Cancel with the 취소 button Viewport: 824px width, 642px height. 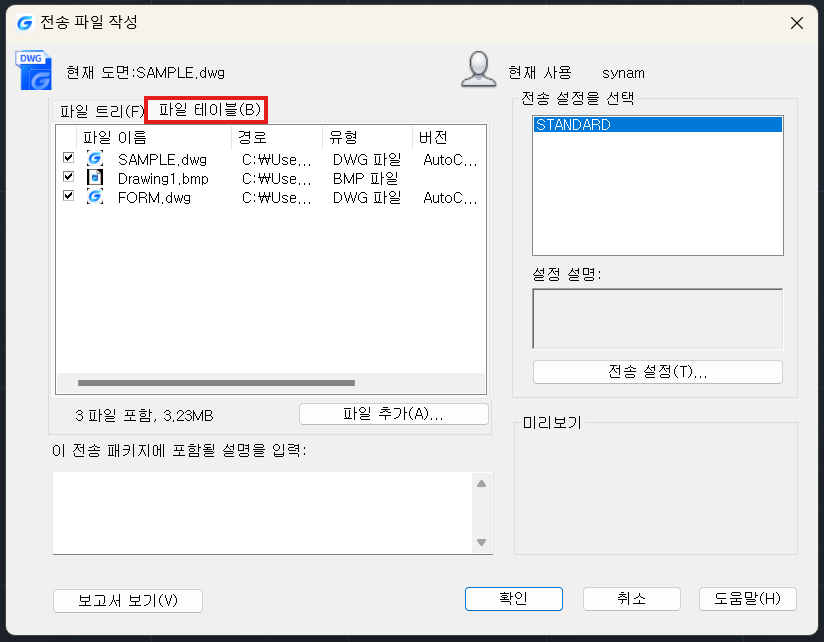(x=632, y=599)
